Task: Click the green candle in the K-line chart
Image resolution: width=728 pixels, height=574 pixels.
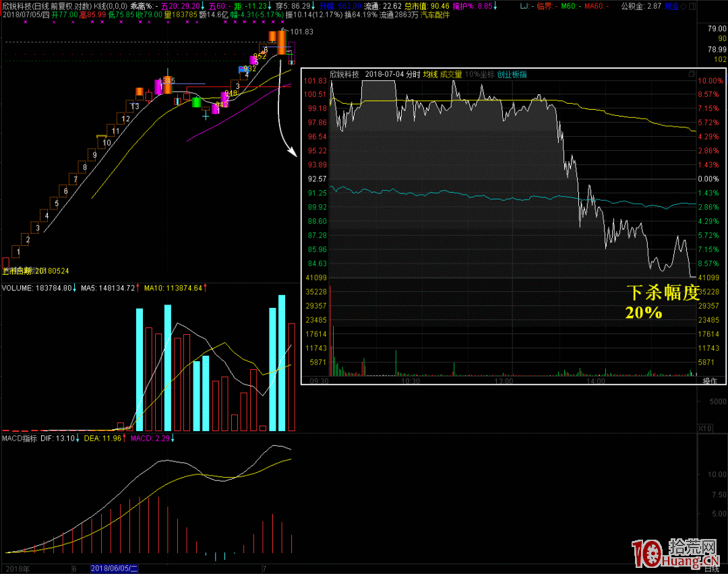Action: (196, 102)
